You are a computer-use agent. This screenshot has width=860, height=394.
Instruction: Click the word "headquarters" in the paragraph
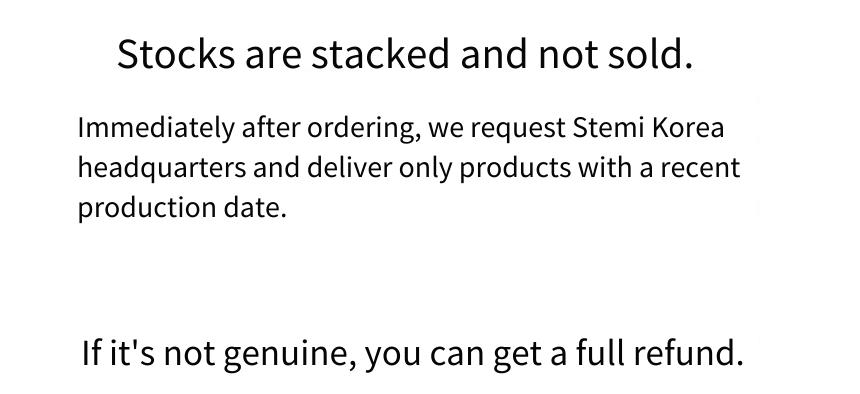[x=162, y=169]
